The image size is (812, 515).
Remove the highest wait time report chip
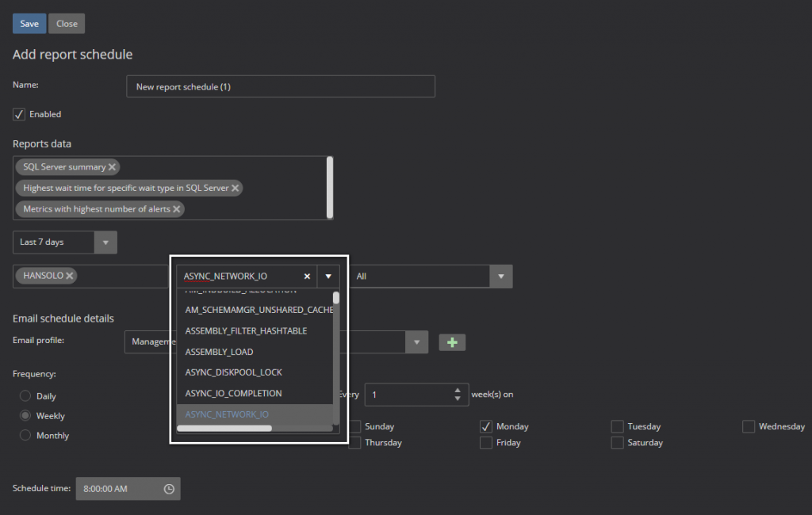(x=234, y=188)
